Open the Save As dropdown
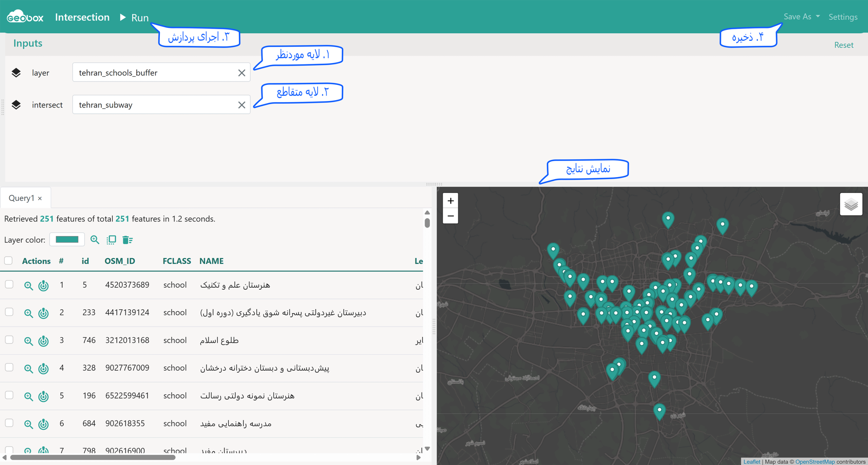Image resolution: width=868 pixels, height=465 pixels. coord(802,17)
